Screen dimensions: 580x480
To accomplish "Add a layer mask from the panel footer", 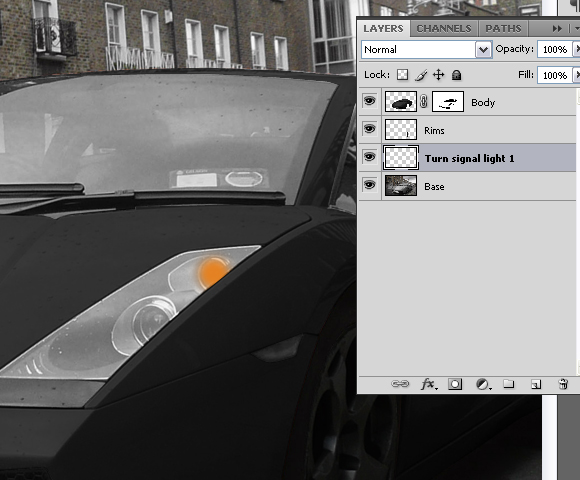I will point(455,384).
